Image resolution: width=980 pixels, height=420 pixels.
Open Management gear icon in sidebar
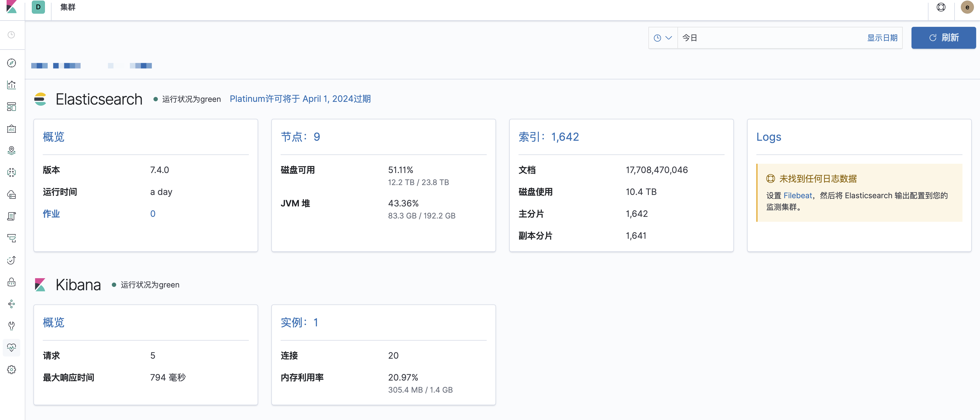(12, 369)
